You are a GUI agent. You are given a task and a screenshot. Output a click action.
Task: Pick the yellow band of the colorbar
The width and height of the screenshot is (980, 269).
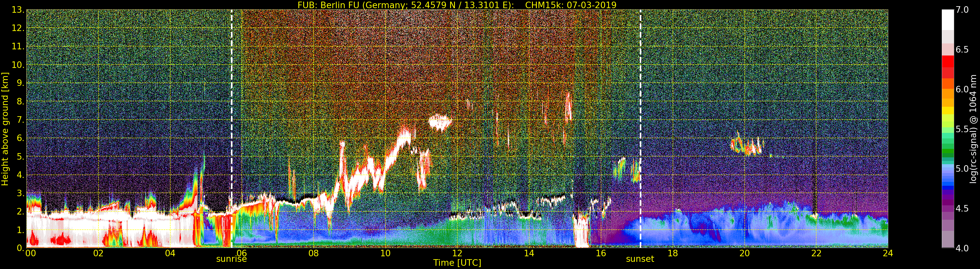click(x=948, y=110)
